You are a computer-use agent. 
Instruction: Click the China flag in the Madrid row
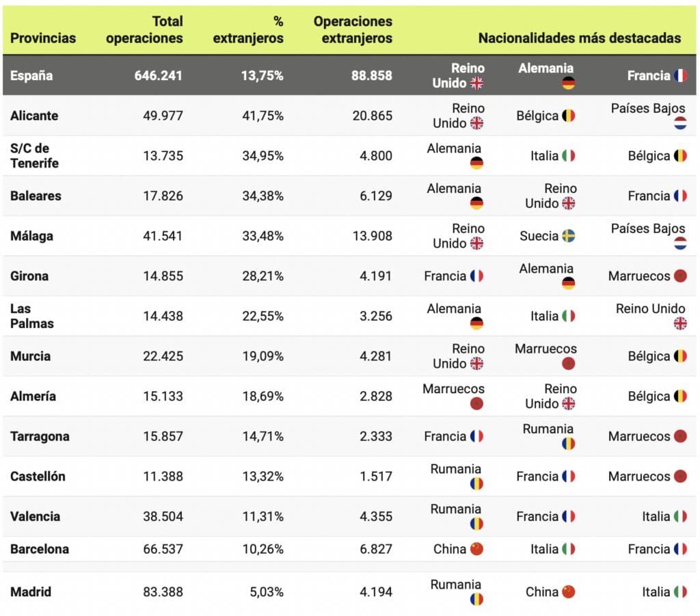[x=568, y=592]
